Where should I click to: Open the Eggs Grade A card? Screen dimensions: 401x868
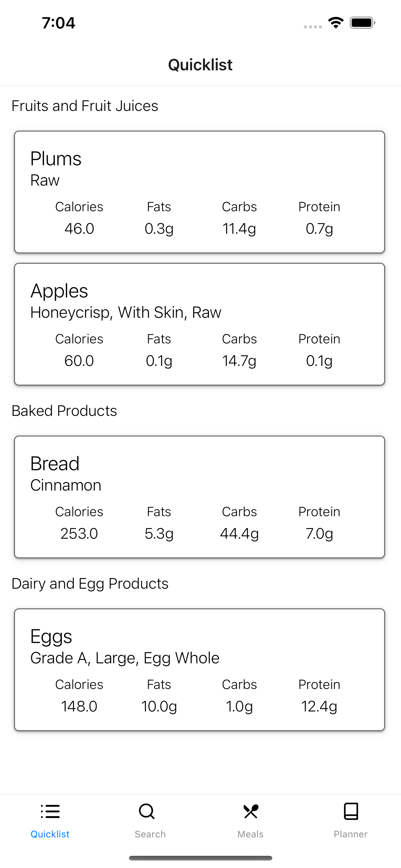(x=200, y=670)
